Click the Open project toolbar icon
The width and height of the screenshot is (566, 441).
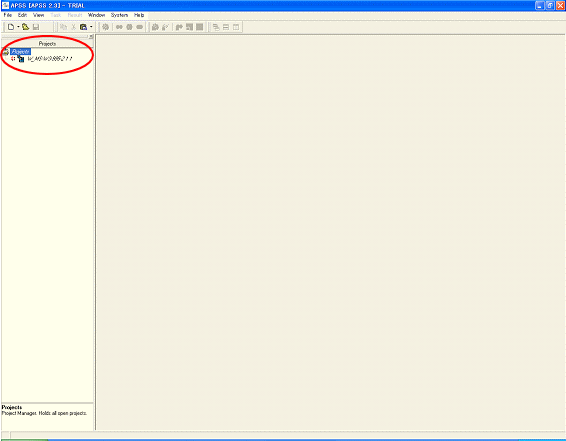click(x=25, y=27)
